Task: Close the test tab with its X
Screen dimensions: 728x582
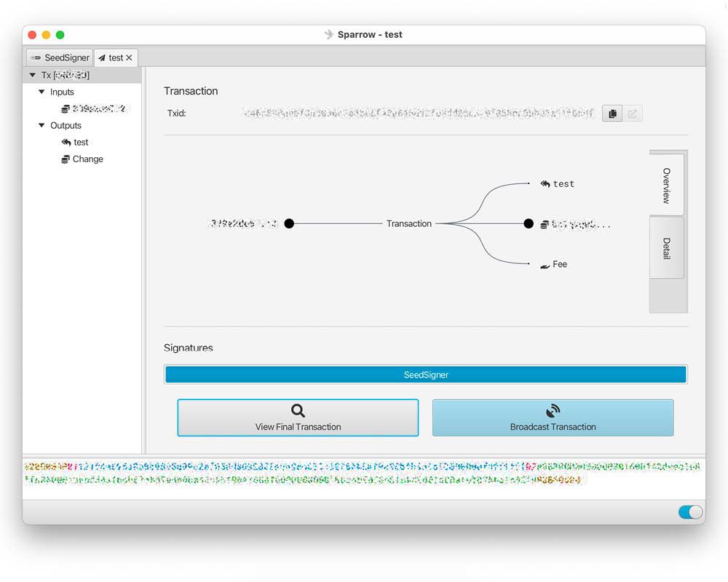Action: (x=129, y=57)
